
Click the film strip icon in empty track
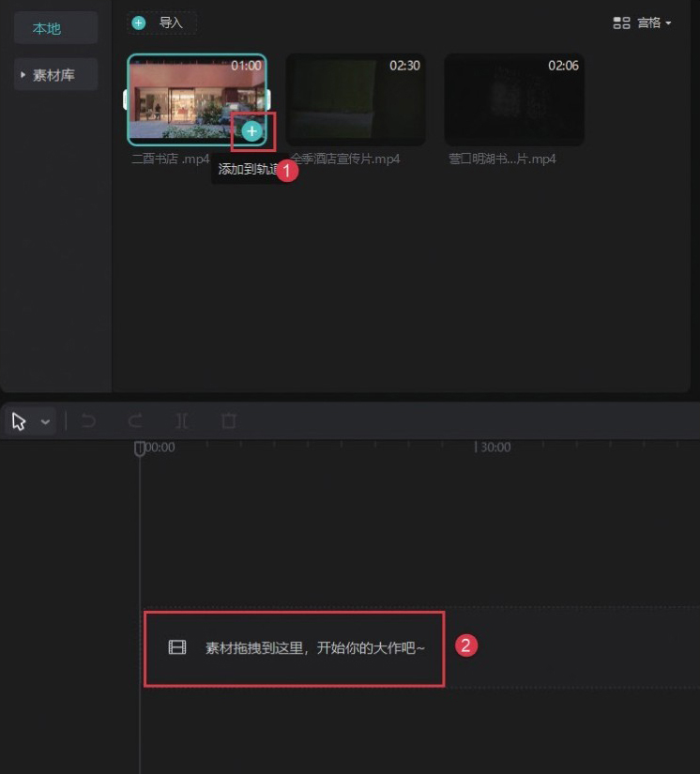click(x=177, y=646)
